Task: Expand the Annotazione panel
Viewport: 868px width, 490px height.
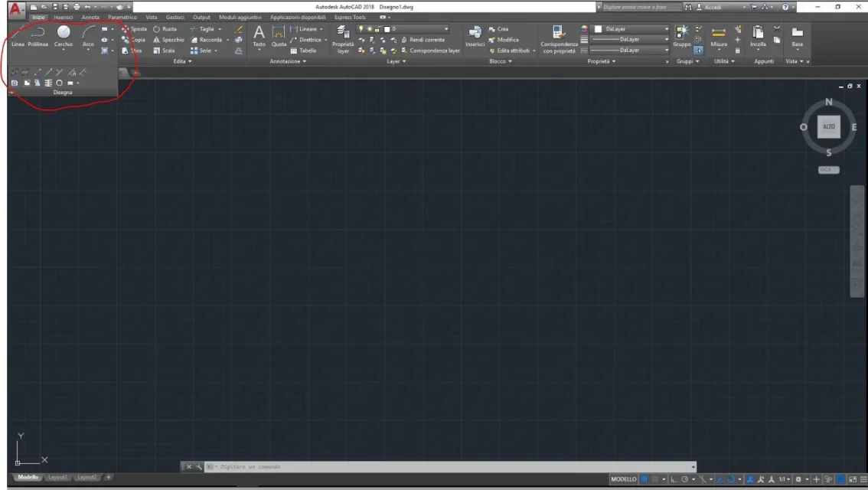Action: 287,61
